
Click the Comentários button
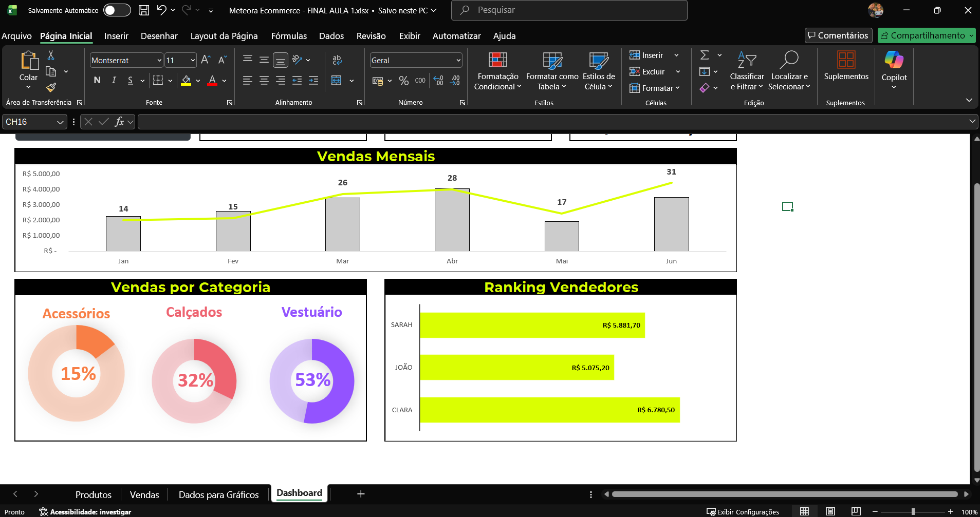838,35
